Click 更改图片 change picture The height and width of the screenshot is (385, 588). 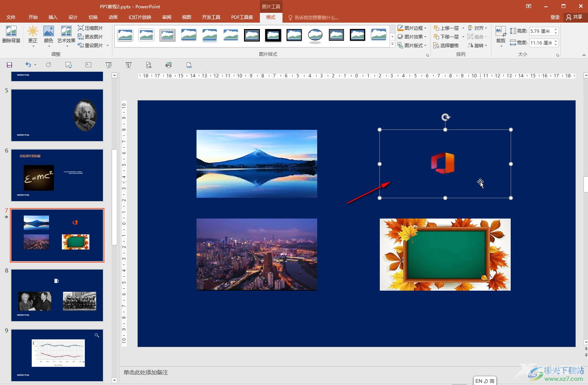coord(91,37)
